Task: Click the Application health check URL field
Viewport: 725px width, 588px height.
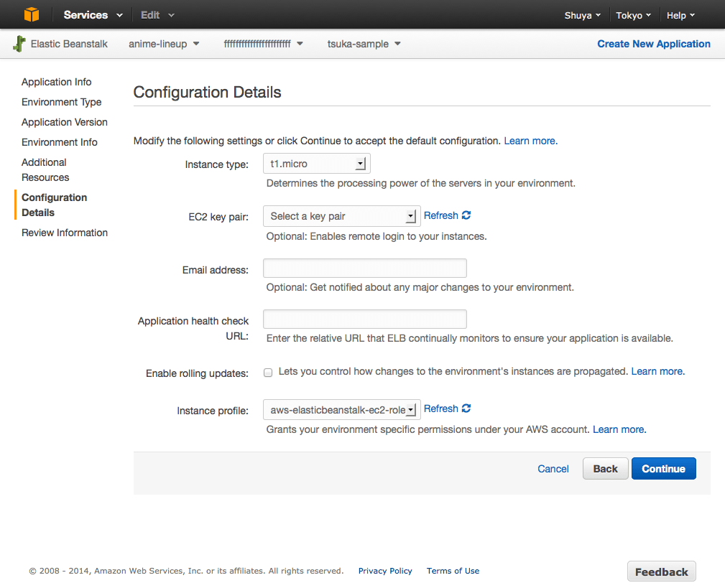Action: click(365, 319)
